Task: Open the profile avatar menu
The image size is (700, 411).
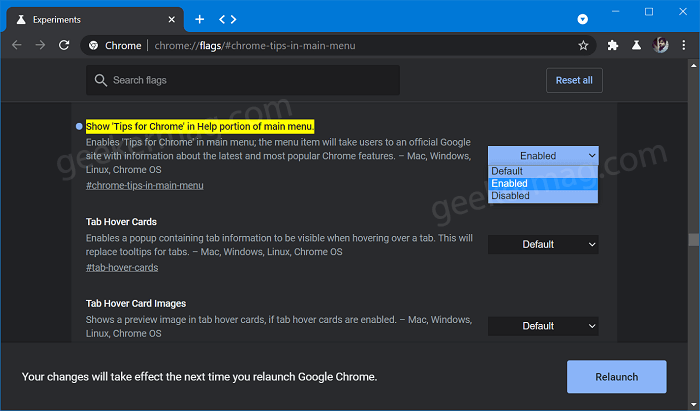Action: coord(660,45)
